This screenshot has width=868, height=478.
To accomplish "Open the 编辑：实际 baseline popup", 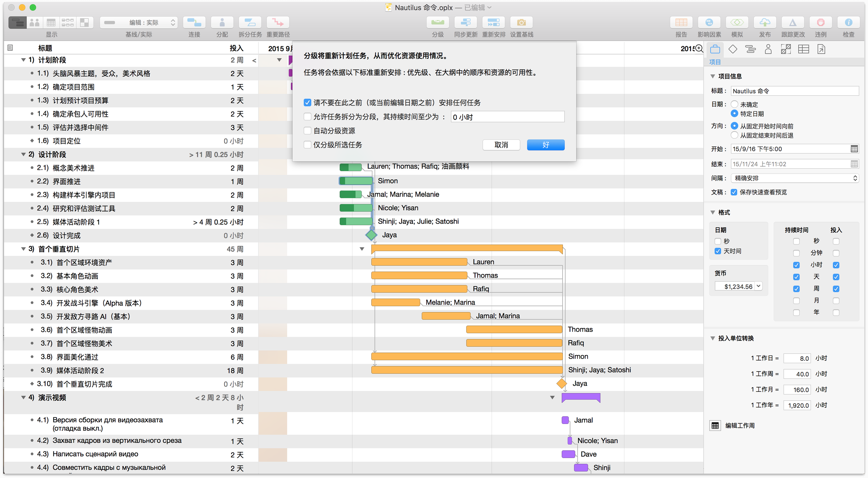I will coord(139,23).
